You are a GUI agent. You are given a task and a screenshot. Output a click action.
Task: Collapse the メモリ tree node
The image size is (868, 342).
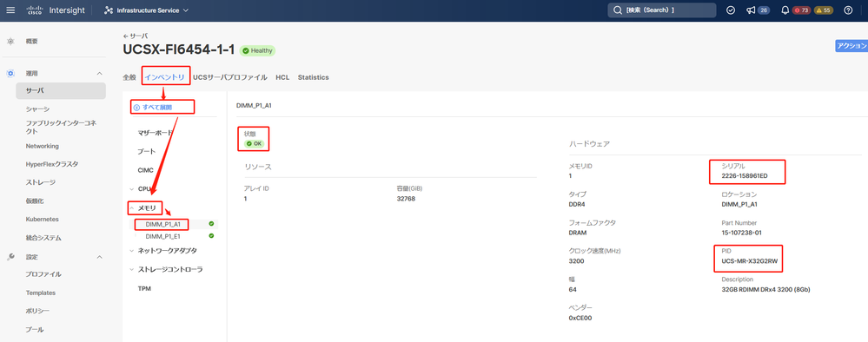point(132,208)
